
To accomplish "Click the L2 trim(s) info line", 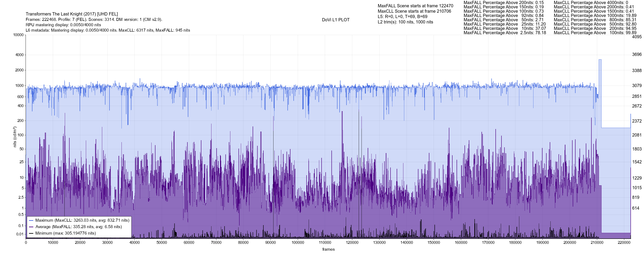I will (x=405, y=22).
